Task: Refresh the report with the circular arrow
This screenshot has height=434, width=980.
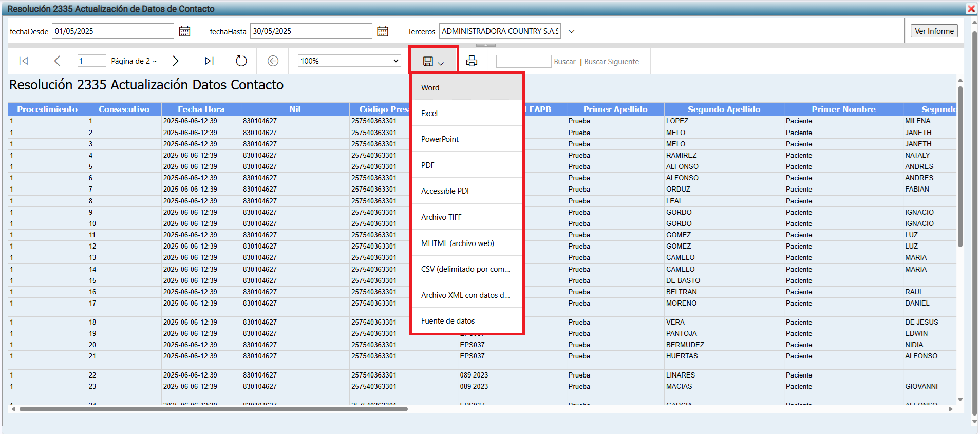Action: pyautogui.click(x=241, y=61)
